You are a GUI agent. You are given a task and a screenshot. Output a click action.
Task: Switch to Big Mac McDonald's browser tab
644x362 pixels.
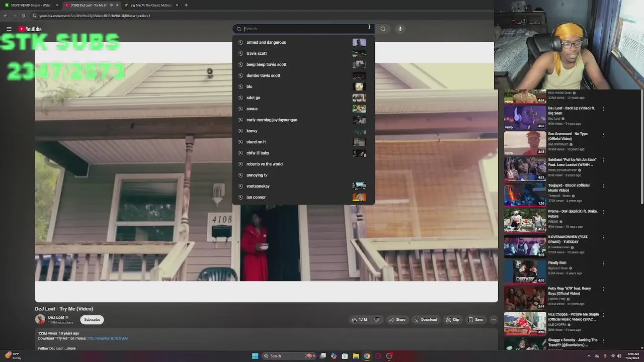click(151, 5)
